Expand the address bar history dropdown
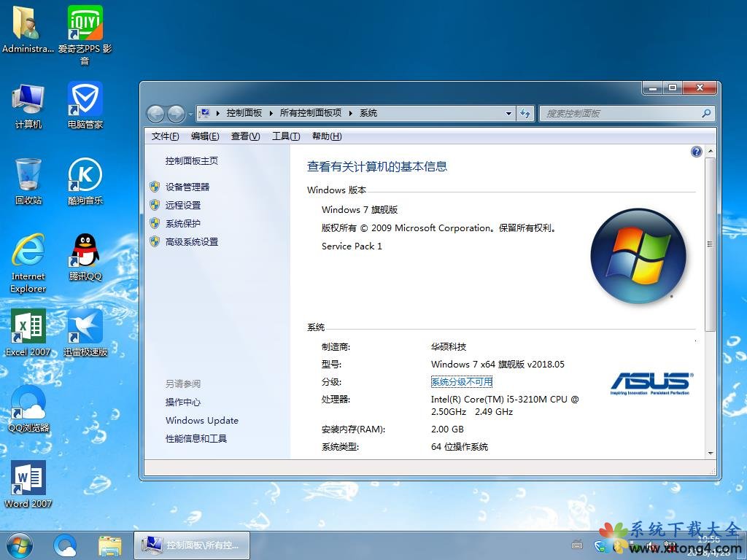The width and height of the screenshot is (747, 560). [x=508, y=113]
